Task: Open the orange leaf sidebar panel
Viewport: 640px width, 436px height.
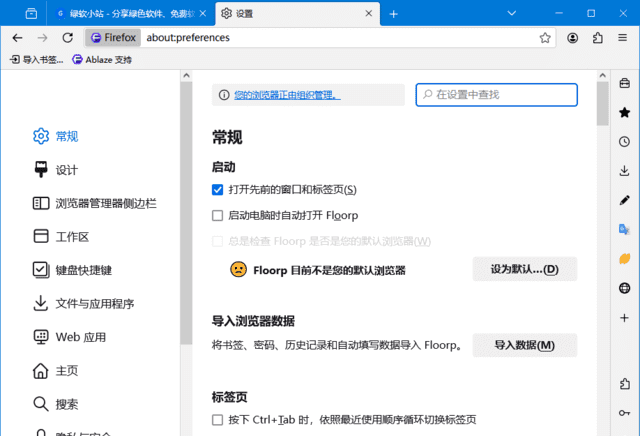Action: pos(624,258)
